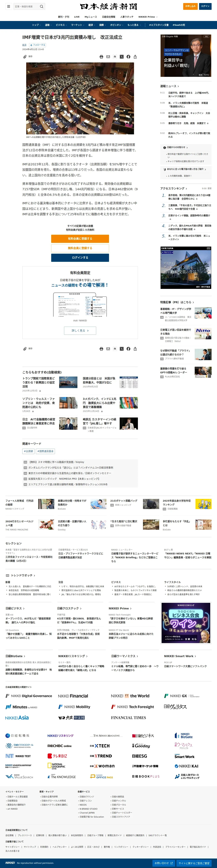This screenshot has width=217, height=868.
Task: Open the National Geographic logo link
Action: (56, 766)
